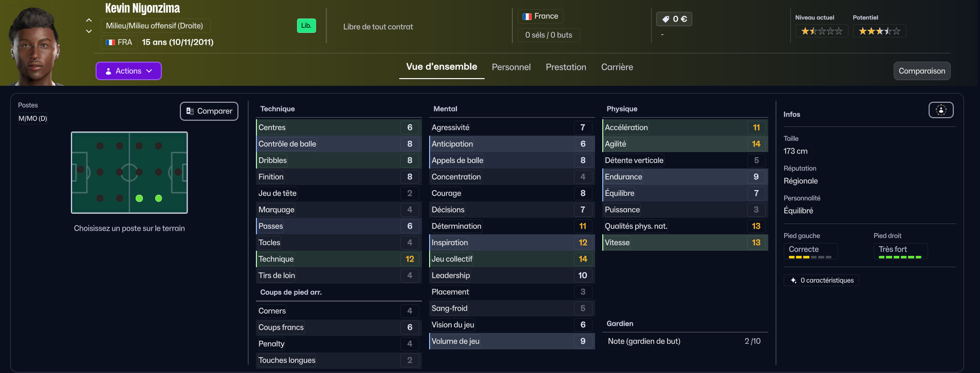Click the player role icon beside Infos
This screenshot has height=373, width=980.
(940, 110)
